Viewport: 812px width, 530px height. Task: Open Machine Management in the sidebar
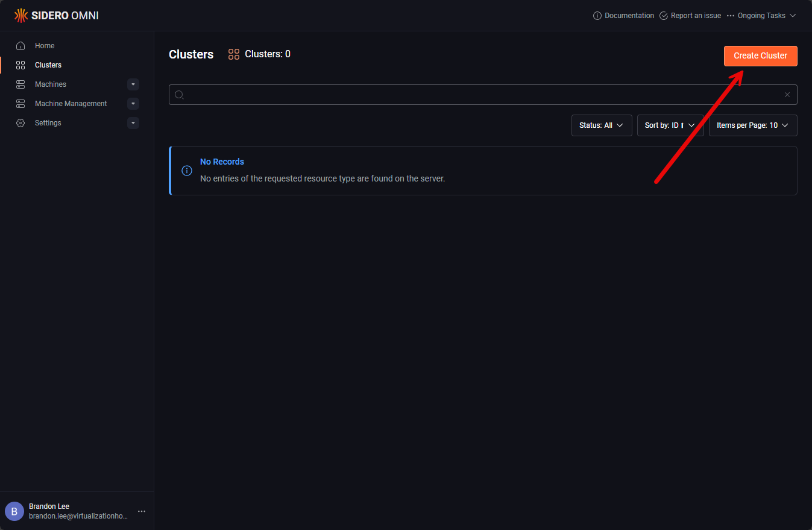pyautogui.click(x=71, y=104)
